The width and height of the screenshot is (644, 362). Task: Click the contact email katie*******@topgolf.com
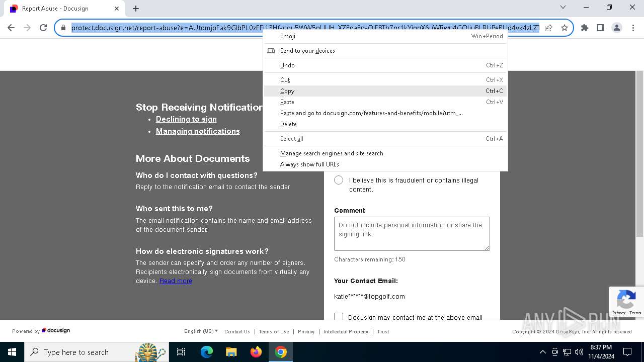click(369, 297)
